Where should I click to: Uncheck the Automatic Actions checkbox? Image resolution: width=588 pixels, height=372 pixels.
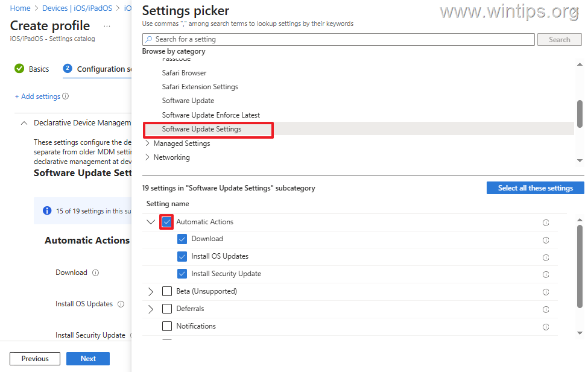(x=167, y=222)
